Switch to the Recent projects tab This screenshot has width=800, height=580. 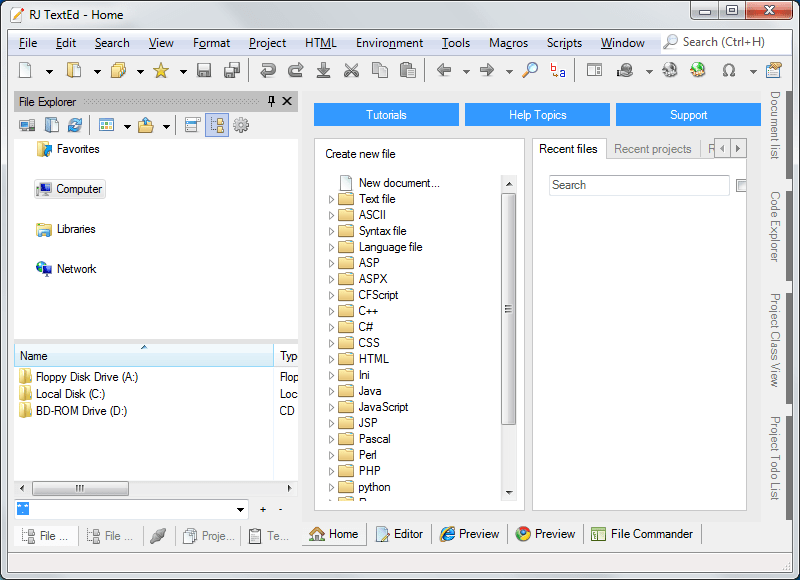pyautogui.click(x=653, y=149)
